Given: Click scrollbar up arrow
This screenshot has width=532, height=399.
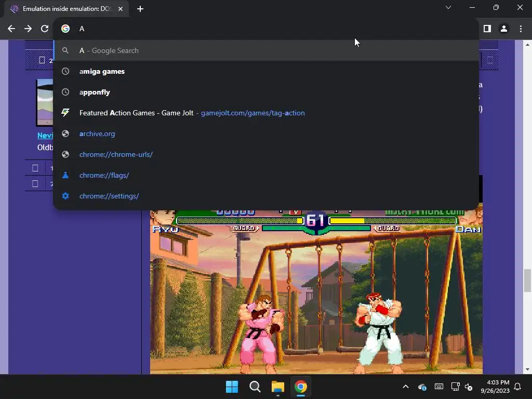Looking at the screenshot, I should [x=528, y=45].
